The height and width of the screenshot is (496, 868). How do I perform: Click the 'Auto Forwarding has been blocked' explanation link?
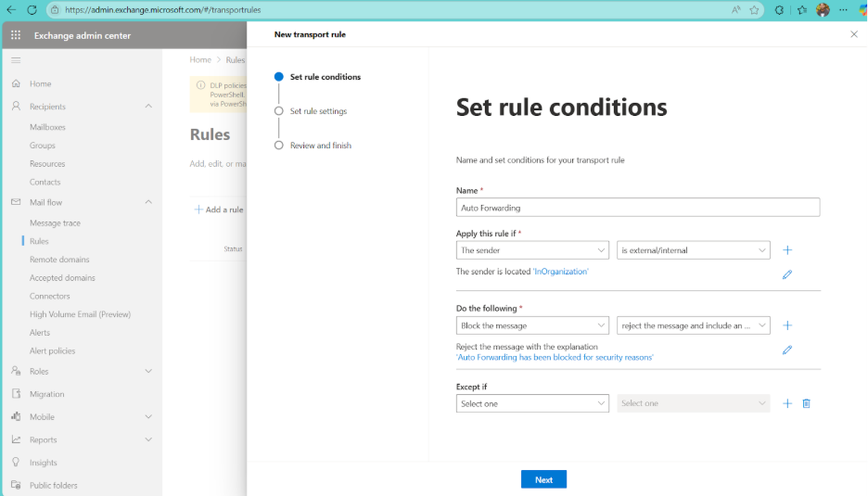tap(555, 357)
